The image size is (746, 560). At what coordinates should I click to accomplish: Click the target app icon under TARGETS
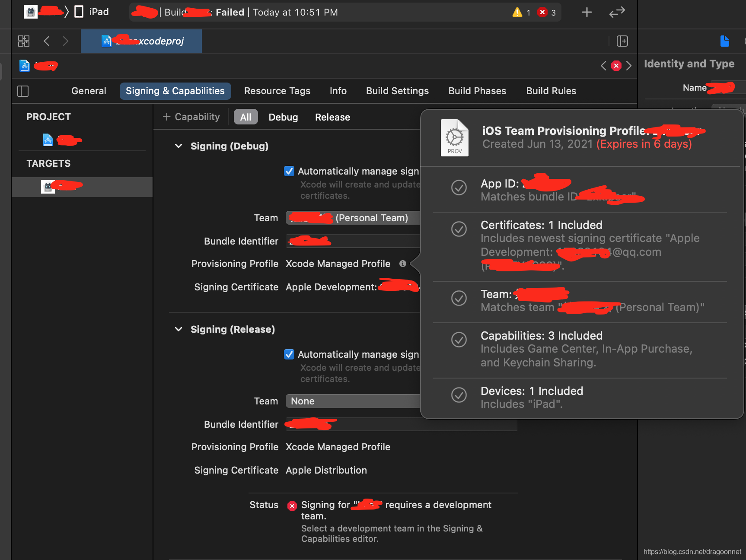(x=48, y=187)
